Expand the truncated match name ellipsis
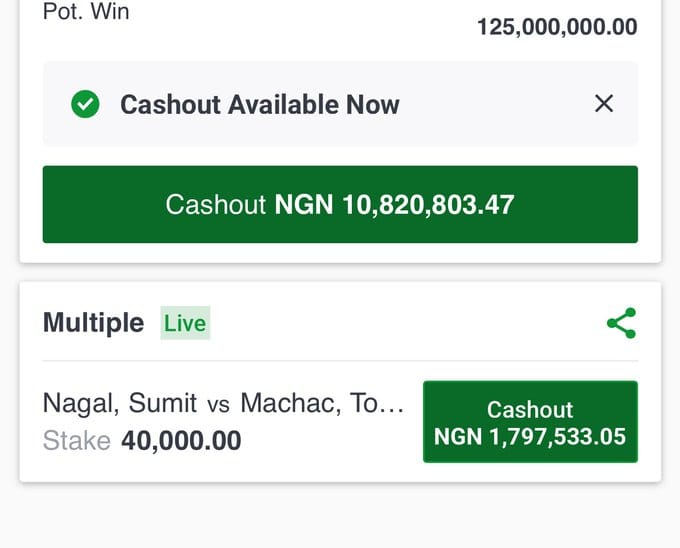Screen dimensions: 680x548 click(393, 405)
